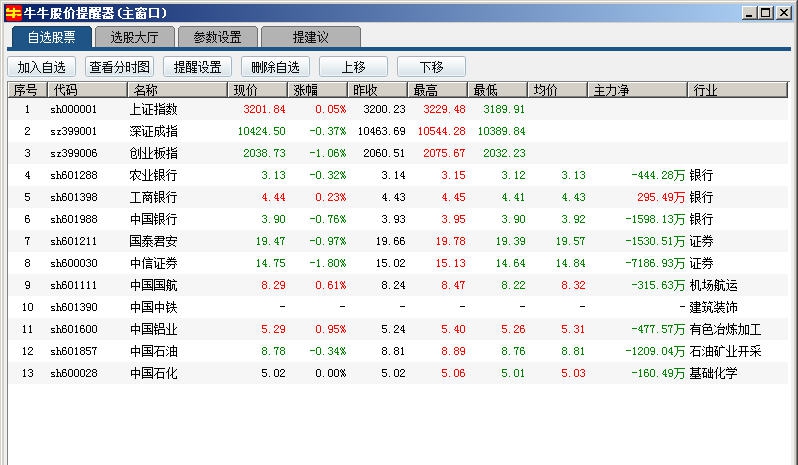Viewport: 798px width, 465px height.
Task: Select the 中信证券 stock name
Action: (153, 263)
